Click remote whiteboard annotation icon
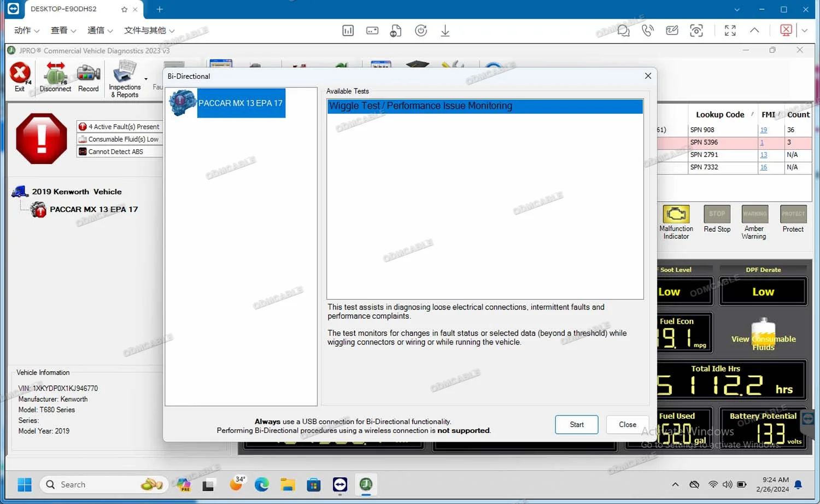This screenshot has width=820, height=504. pos(672,31)
